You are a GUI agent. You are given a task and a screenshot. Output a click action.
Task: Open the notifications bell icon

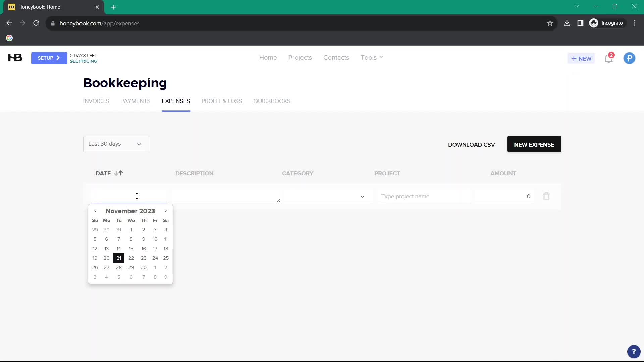tap(609, 58)
